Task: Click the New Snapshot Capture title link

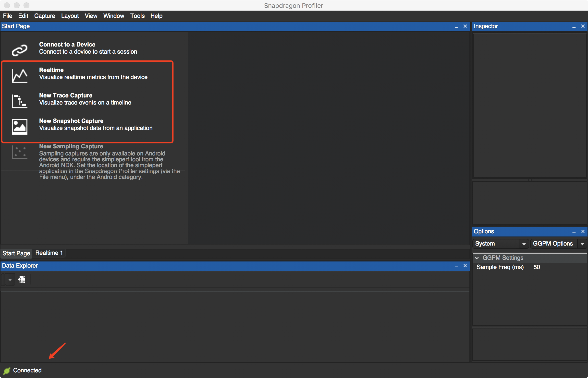Action: tap(71, 121)
